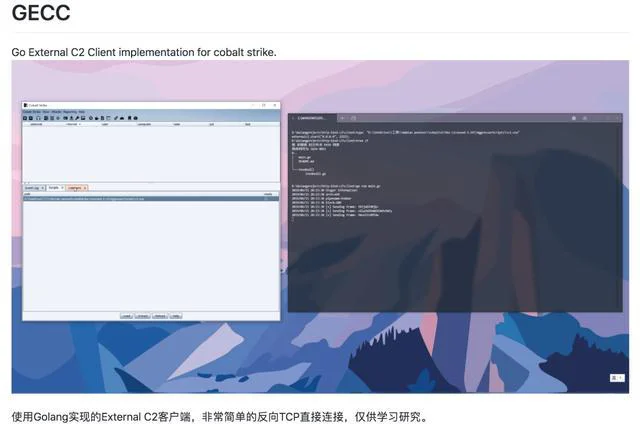Open Credentials toolbar icon in Cobalt Strike

[x=65, y=118]
